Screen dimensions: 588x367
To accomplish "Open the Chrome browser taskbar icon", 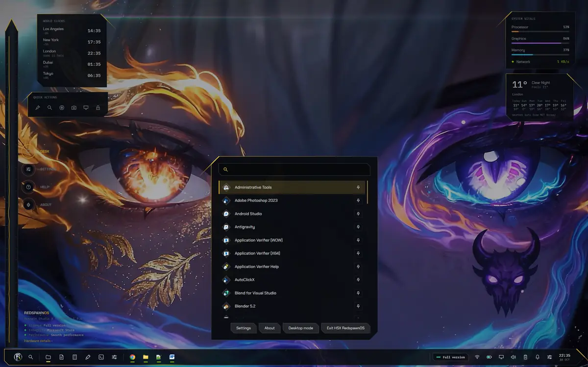I will pos(132,357).
